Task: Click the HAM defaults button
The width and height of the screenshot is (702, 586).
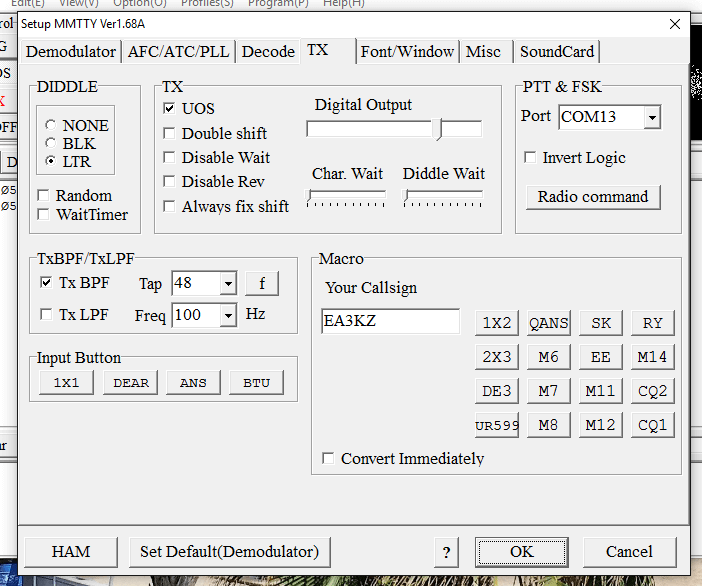Action: 71,552
